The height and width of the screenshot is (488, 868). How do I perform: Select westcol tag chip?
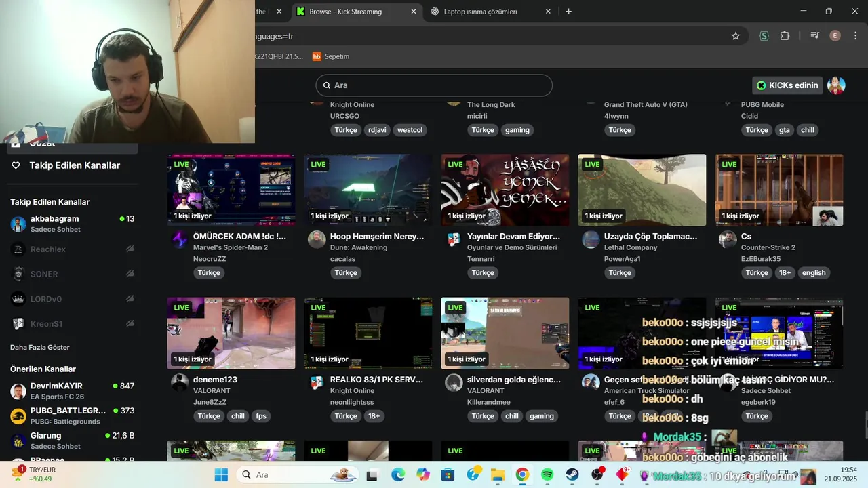[x=410, y=130]
